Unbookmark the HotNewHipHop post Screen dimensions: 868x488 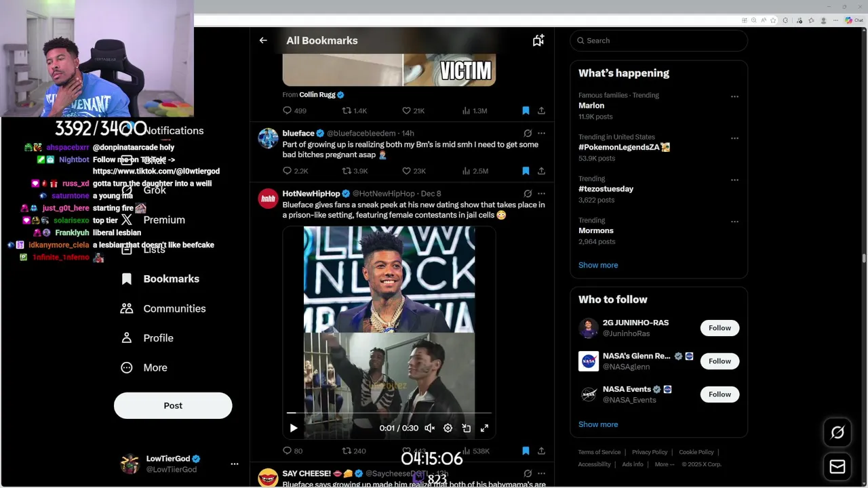[526, 451]
